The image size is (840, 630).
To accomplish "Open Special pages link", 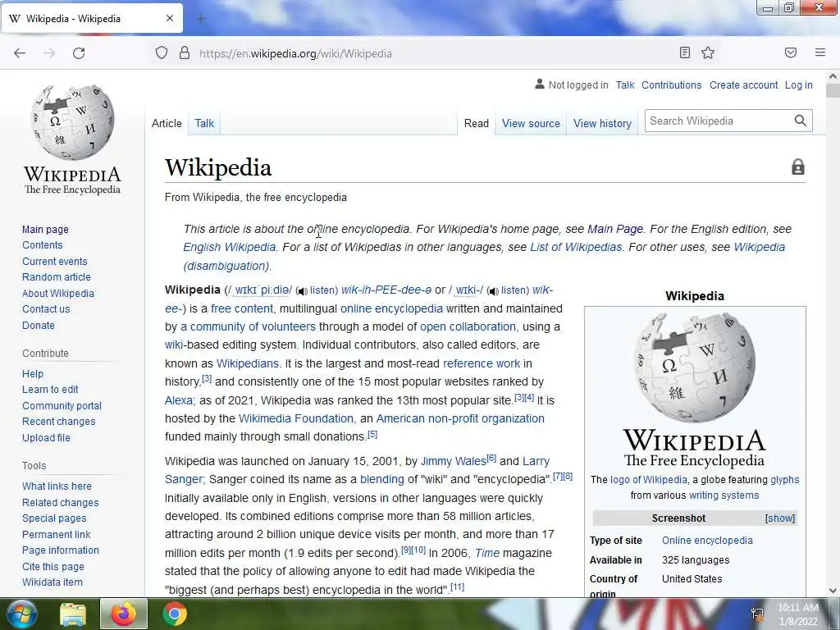I will [54, 518].
